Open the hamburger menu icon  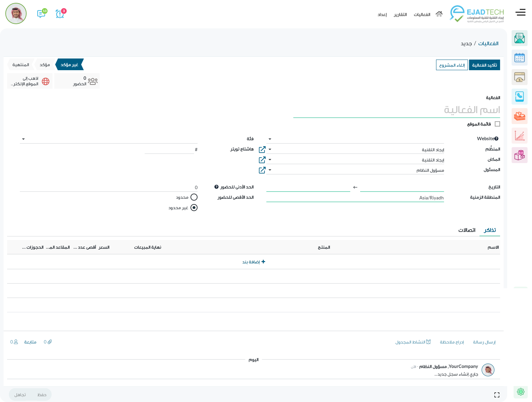click(520, 13)
